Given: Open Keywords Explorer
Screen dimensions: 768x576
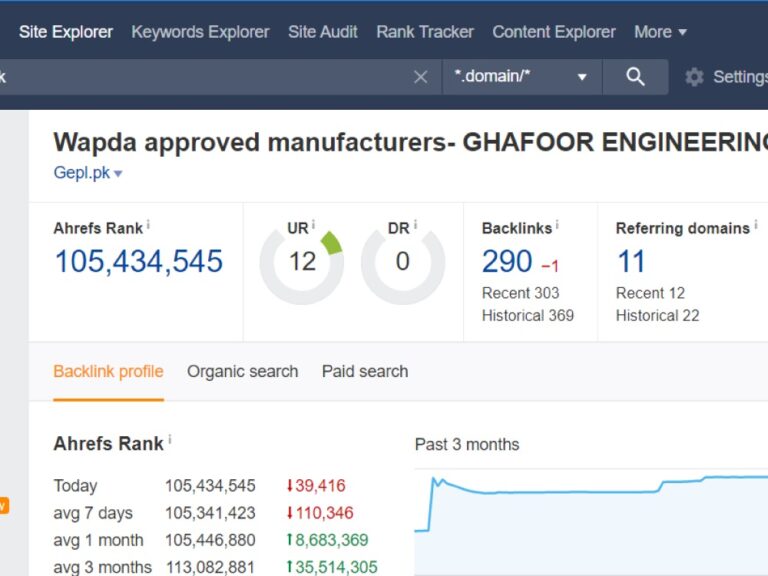Looking at the screenshot, I should click(200, 32).
